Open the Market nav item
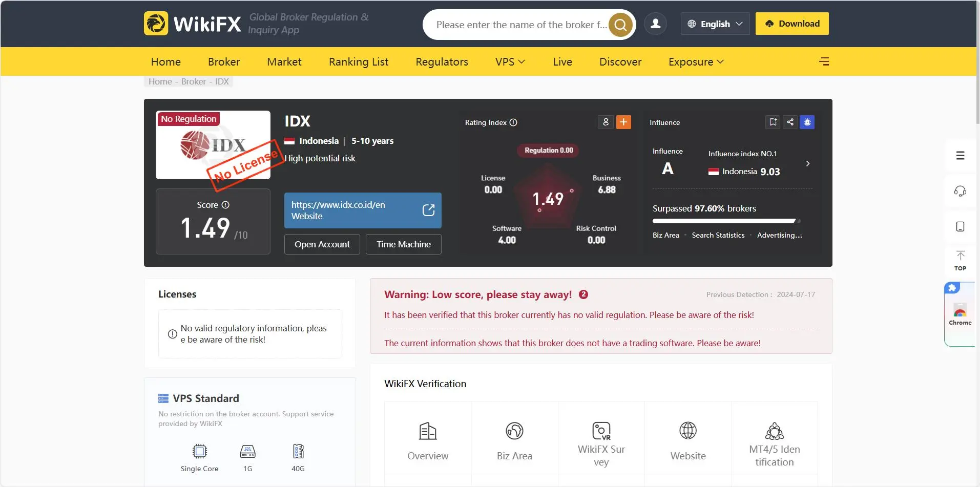 pyautogui.click(x=284, y=61)
